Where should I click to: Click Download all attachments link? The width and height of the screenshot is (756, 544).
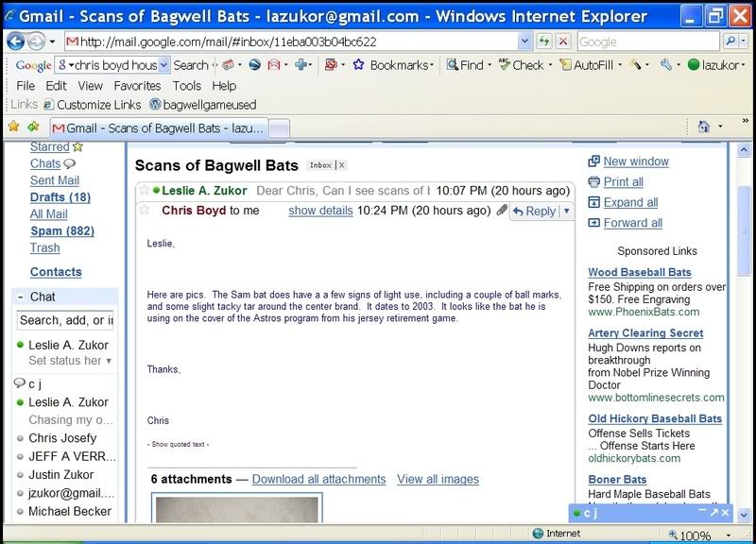[318, 479]
